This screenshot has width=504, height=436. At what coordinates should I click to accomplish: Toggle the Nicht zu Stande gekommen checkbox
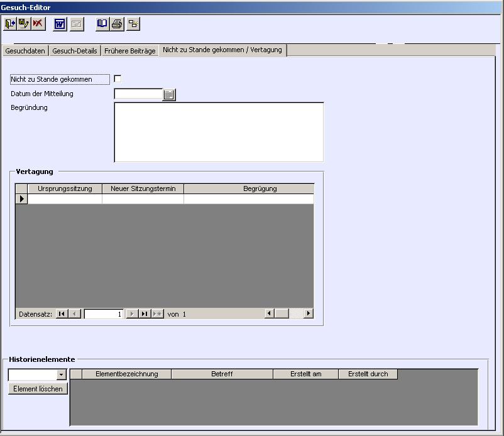[x=118, y=79]
